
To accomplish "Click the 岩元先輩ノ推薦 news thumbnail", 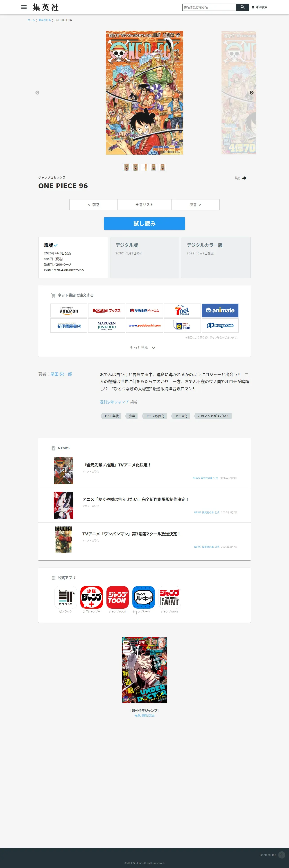I will [63, 471].
